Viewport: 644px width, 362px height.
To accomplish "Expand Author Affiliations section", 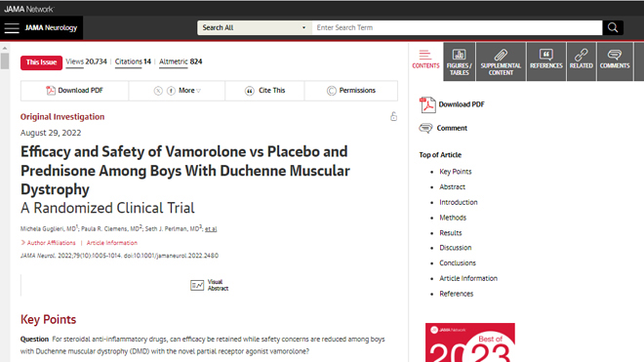I will [x=49, y=243].
